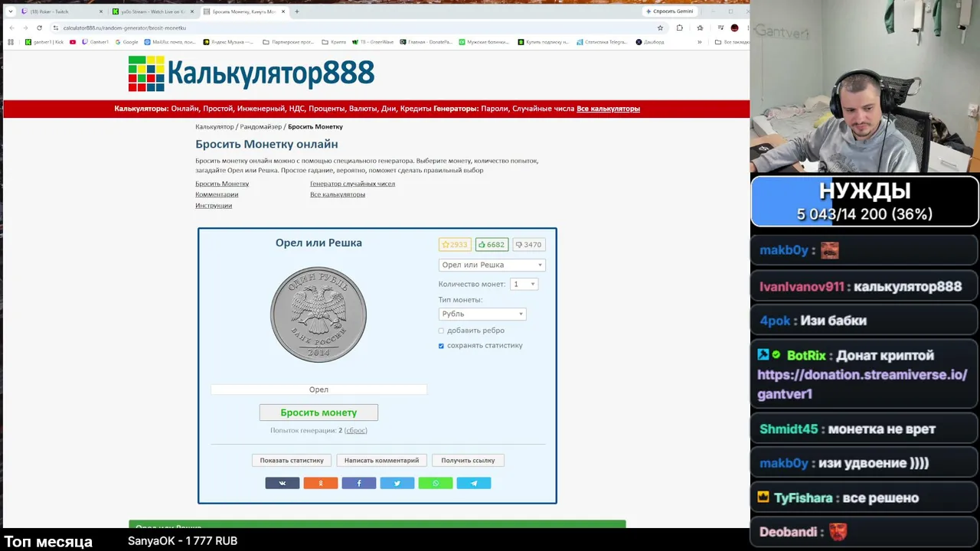The height and width of the screenshot is (551, 980).
Task: Open the Дашборд bookmark
Action: coord(650,42)
